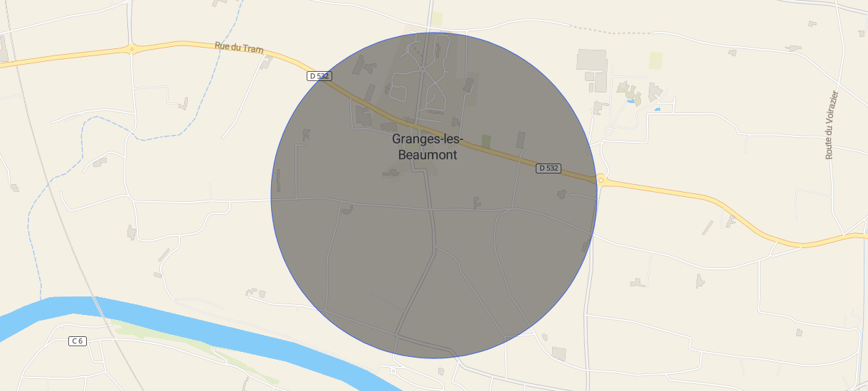Click the Rue du Tram street label
This screenshot has height=391, width=868.
[x=239, y=48]
